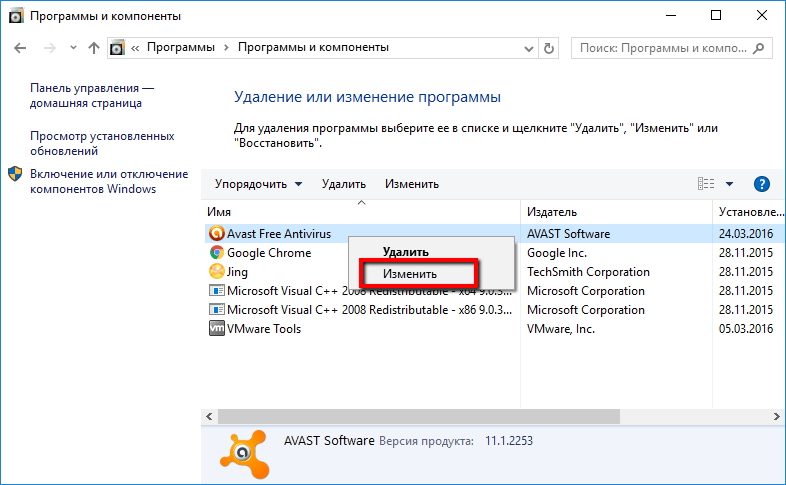Screen dimensions: 786x485
Task: Click TechSmith Corporation publisher cell
Action: [x=588, y=272]
